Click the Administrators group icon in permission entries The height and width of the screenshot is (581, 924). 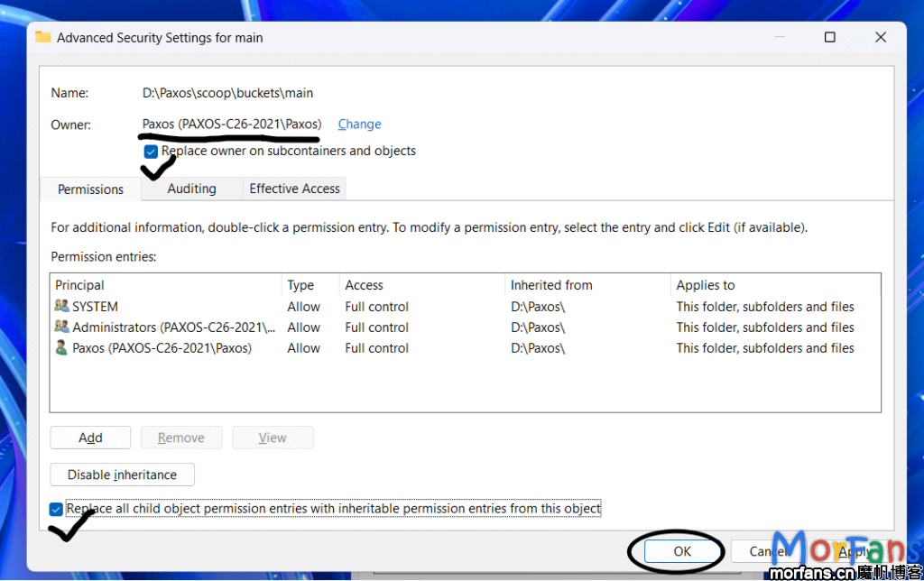[61, 327]
